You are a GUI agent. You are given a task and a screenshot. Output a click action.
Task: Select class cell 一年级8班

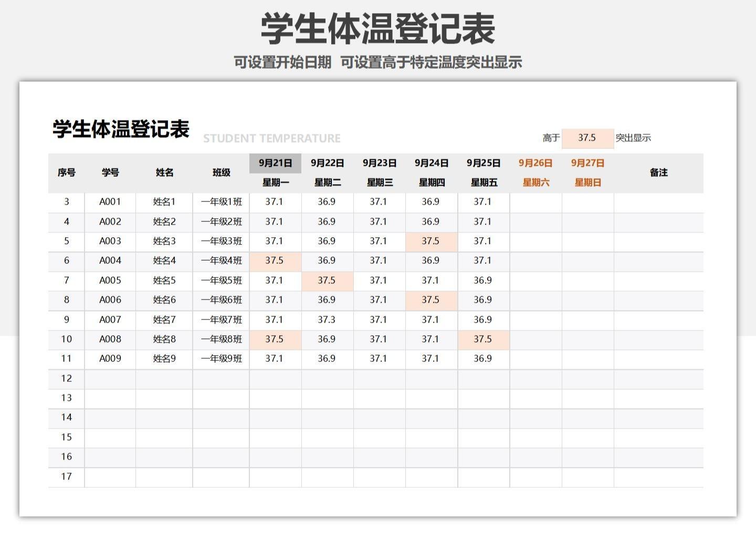click(x=221, y=339)
